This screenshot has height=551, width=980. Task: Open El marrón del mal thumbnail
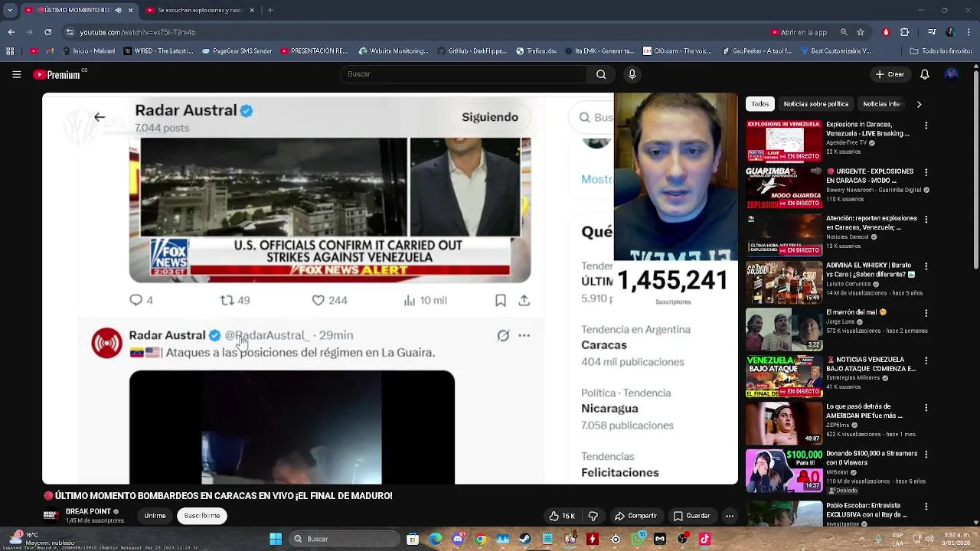coord(784,330)
